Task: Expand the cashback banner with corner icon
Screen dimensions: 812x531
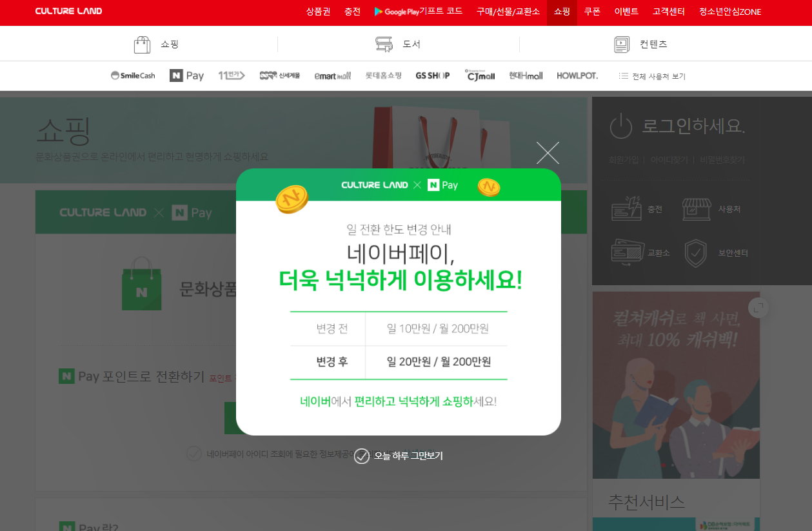Action: pos(758,308)
